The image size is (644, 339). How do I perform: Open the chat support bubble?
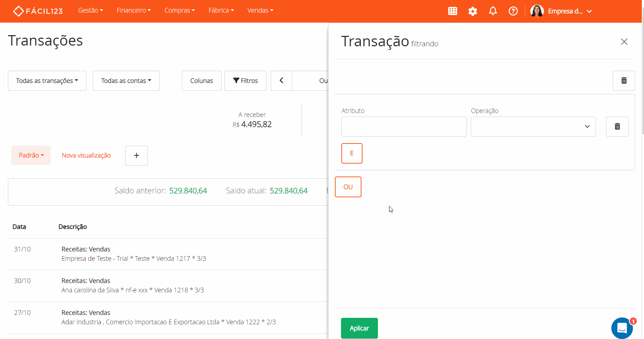pyautogui.click(x=622, y=328)
